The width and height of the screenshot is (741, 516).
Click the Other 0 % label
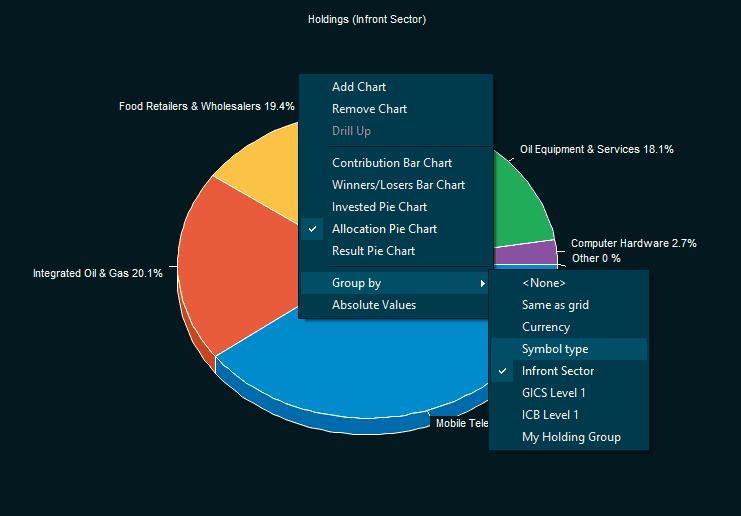coord(596,258)
